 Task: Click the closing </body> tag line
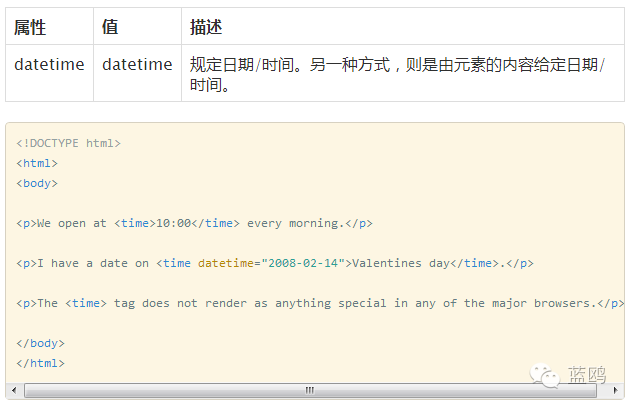coord(40,343)
